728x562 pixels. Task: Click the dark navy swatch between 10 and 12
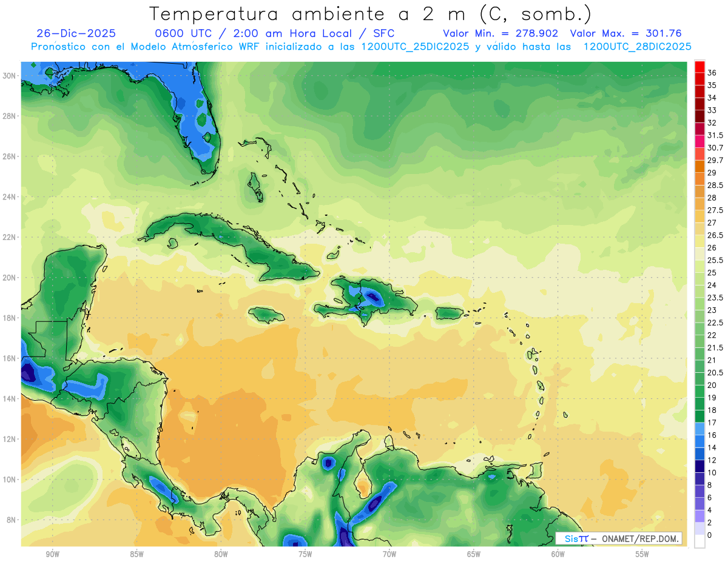[x=699, y=466]
